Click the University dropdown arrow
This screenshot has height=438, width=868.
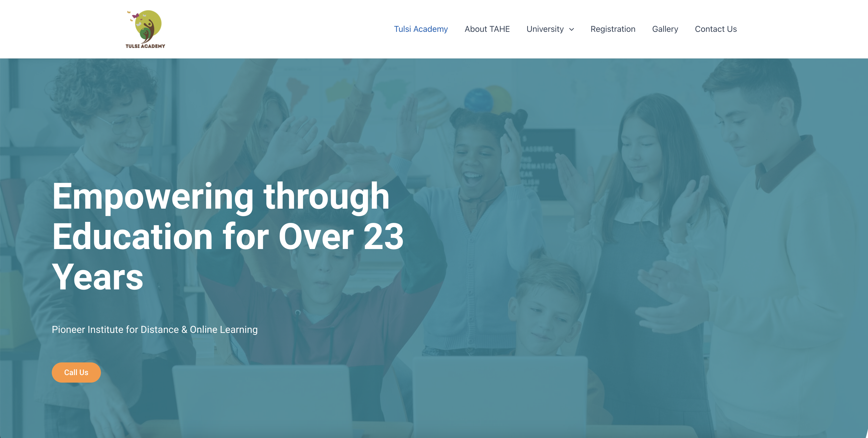click(x=572, y=29)
